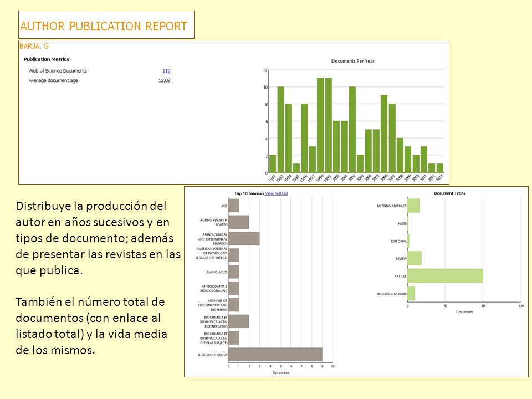Select the paragraph starting 'Distribuye la producción'
Screen dimensions: 532x399
[x=98, y=238]
